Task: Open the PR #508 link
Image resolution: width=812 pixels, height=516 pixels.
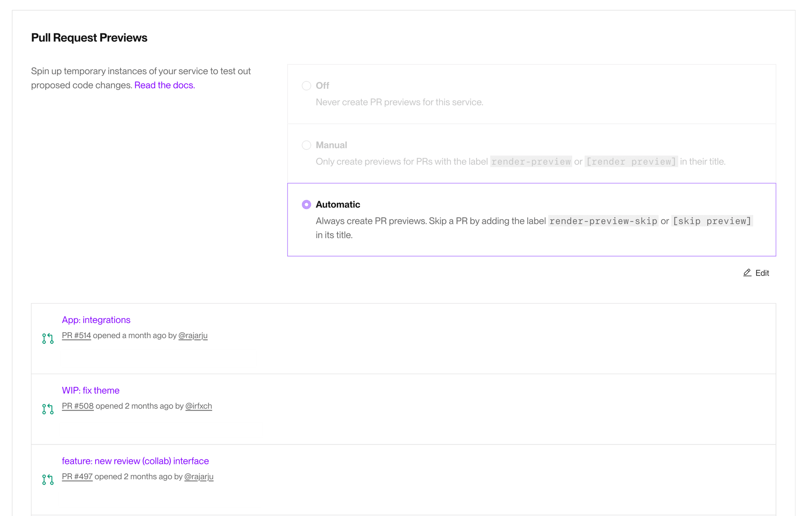Action: pyautogui.click(x=77, y=406)
